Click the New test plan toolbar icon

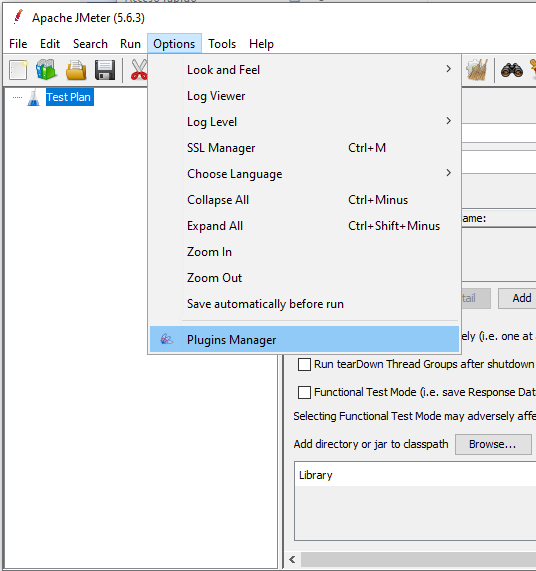[18, 70]
